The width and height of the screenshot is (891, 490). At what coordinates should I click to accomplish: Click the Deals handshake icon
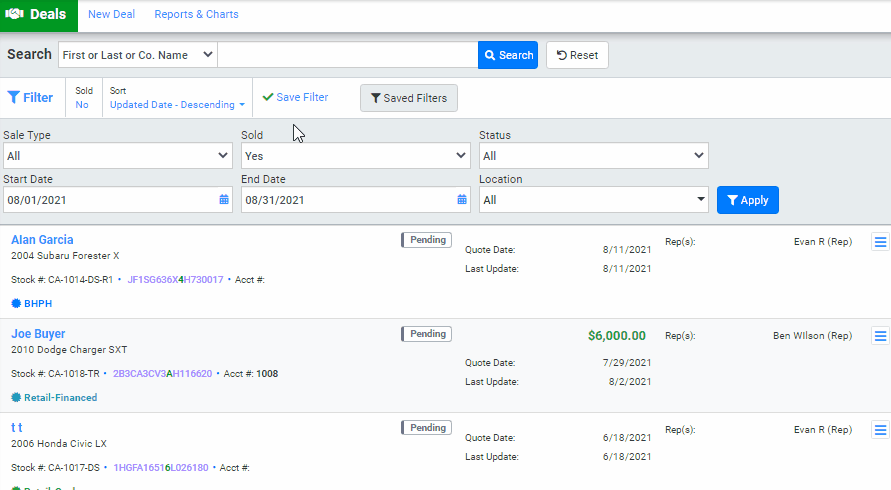point(14,15)
